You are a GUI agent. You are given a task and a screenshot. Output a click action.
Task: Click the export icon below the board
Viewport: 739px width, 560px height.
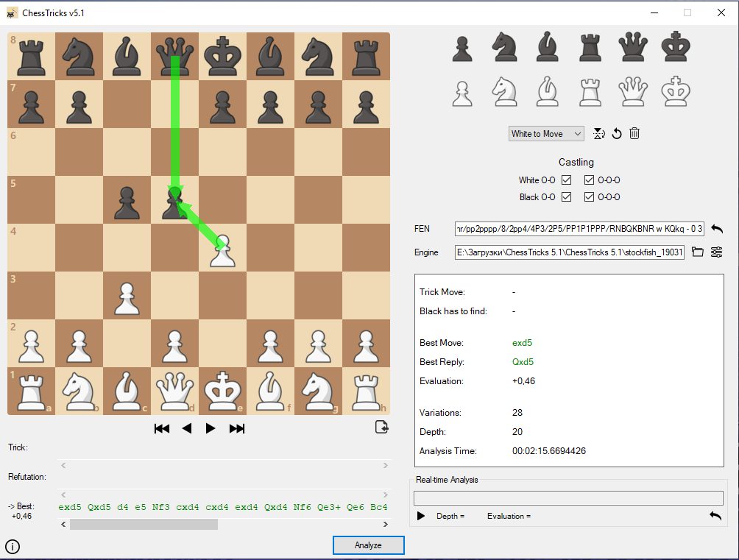pyautogui.click(x=381, y=428)
